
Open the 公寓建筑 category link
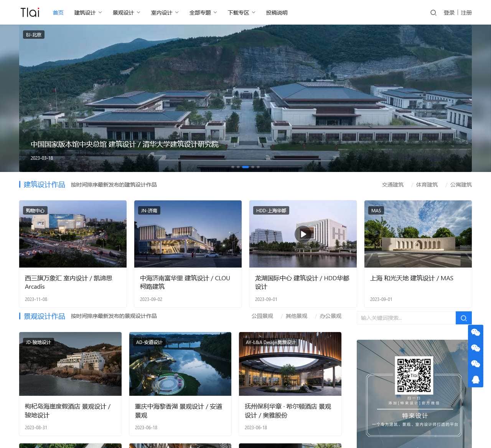tap(461, 185)
